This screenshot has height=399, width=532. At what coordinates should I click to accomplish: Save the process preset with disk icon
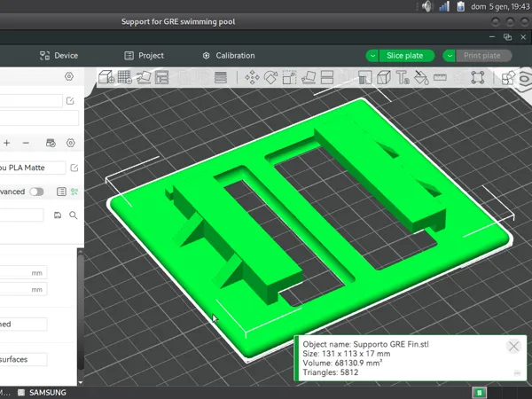pos(58,215)
